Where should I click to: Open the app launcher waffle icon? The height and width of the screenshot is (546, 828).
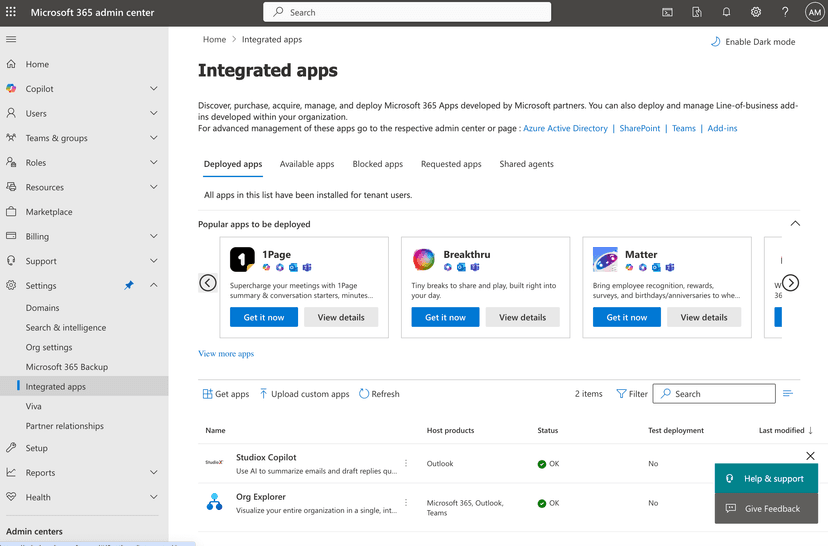(x=11, y=12)
